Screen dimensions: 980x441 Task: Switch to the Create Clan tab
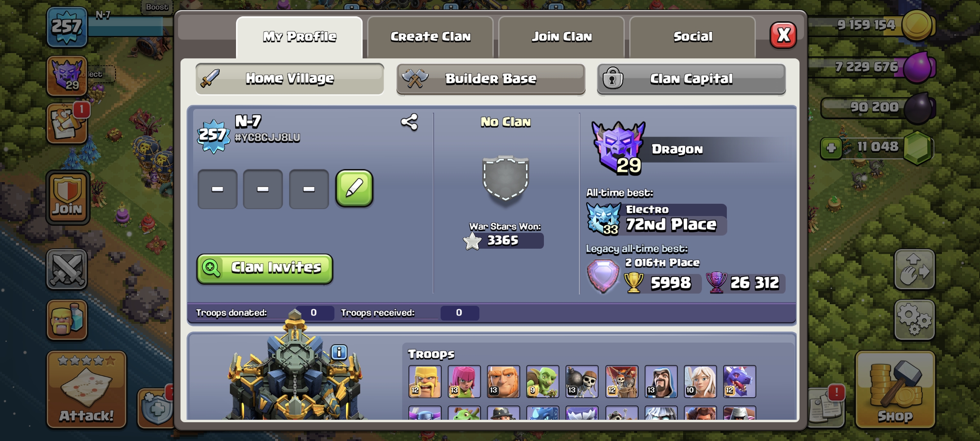pos(430,37)
